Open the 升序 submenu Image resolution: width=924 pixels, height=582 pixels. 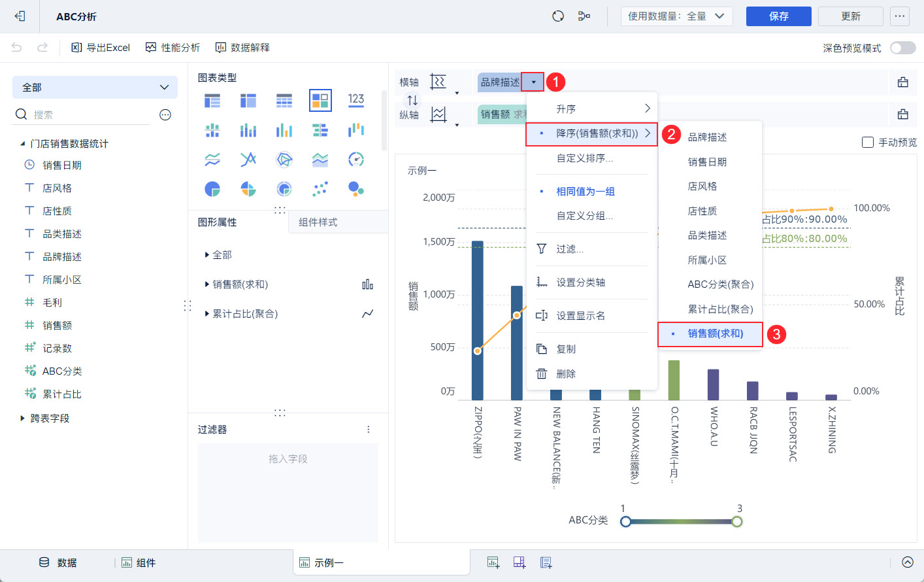[x=592, y=109]
